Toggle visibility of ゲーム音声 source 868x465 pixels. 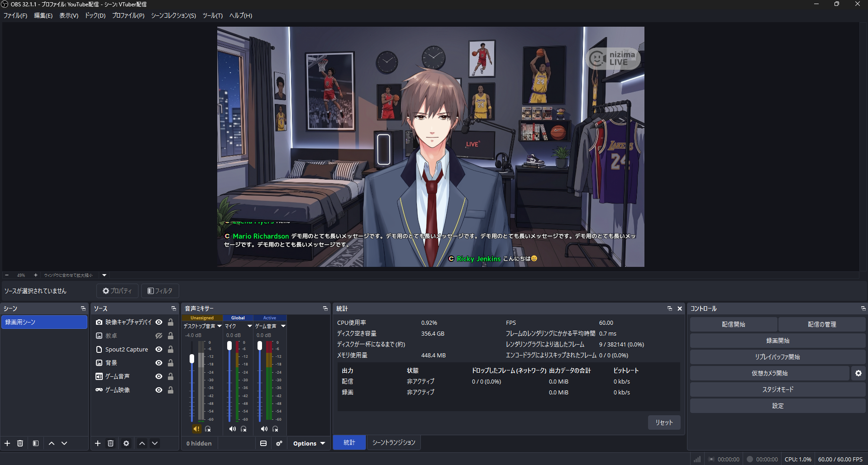coord(159,376)
